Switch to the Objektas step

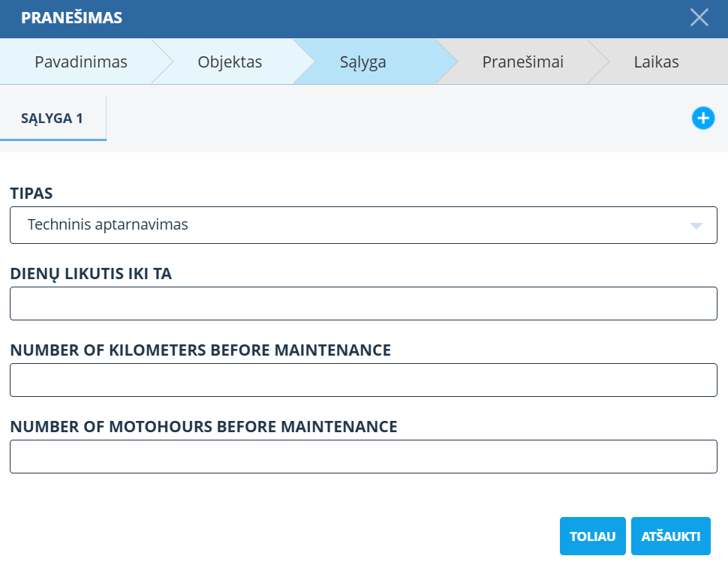tap(230, 62)
